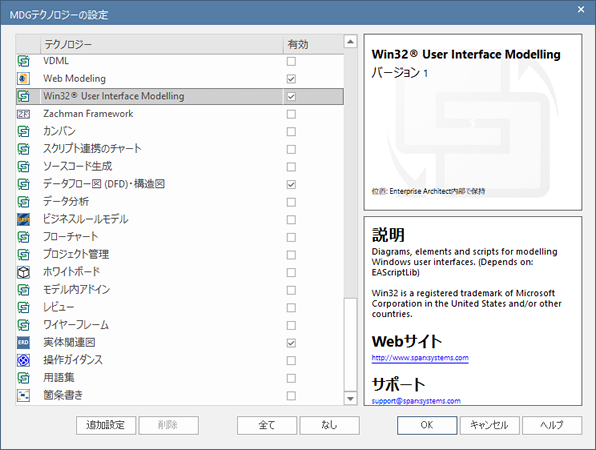Confirm with the OK button
The height and width of the screenshot is (450, 596).
[427, 425]
